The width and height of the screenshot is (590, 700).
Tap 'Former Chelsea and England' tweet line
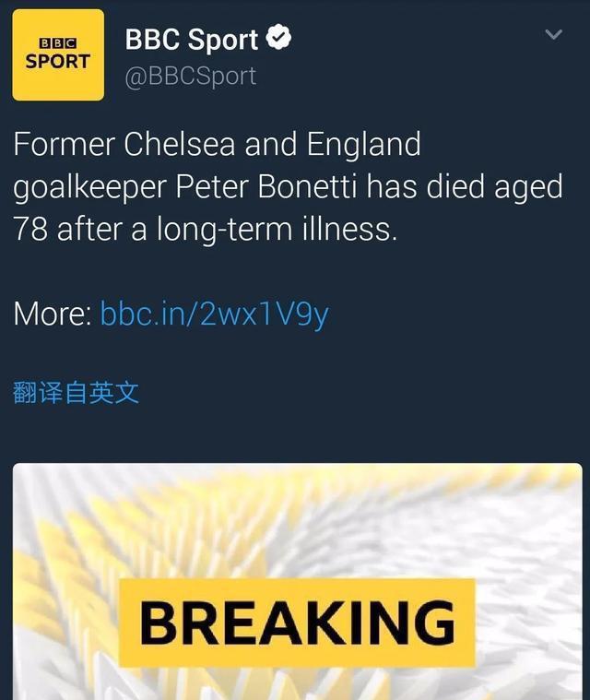(217, 145)
